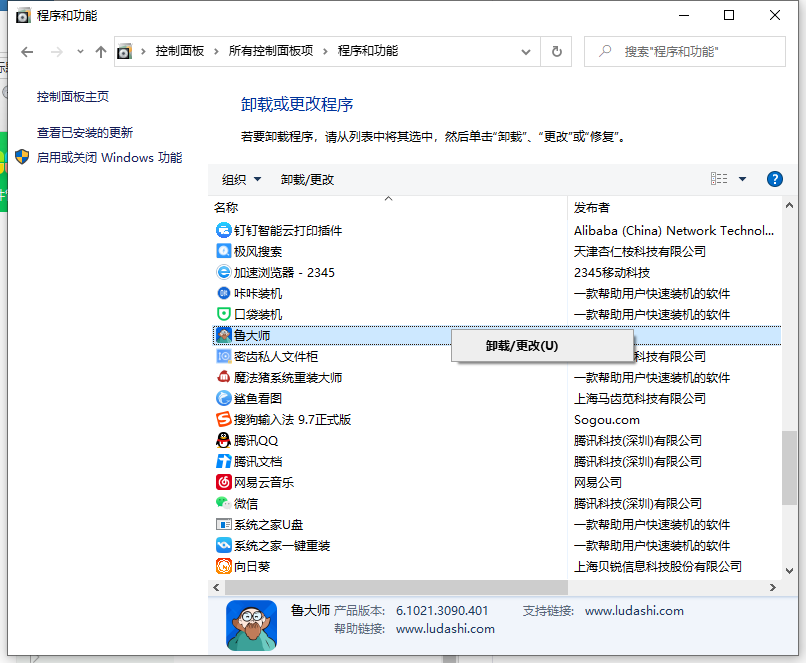Click the 钉钉智能云打印插件 icon
806x663 pixels.
[x=224, y=230]
